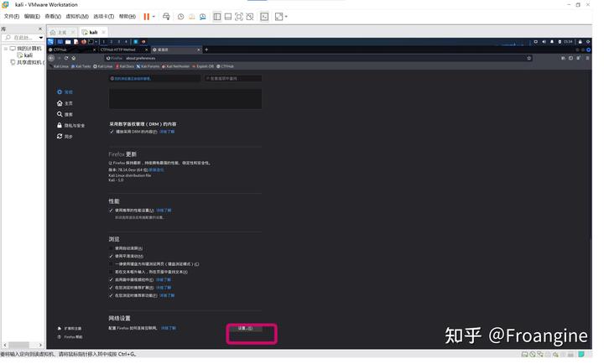Open the library search dropdown arrow
This screenshot has height=364, width=604.
(41, 38)
